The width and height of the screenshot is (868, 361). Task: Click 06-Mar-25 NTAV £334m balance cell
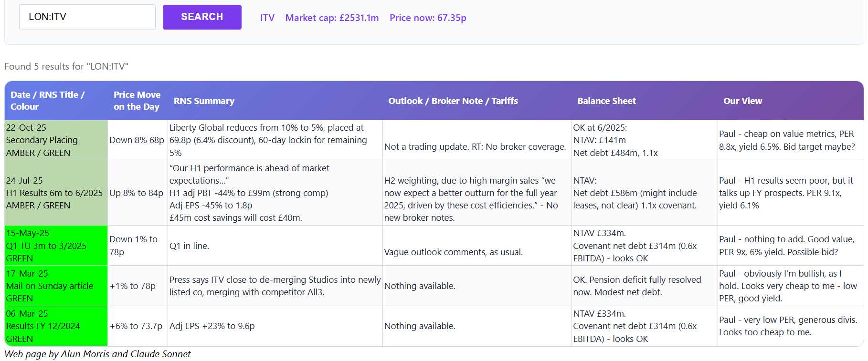pos(645,326)
